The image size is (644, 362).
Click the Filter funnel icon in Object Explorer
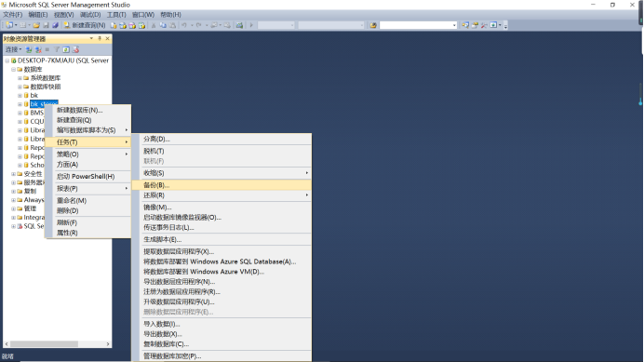point(57,49)
